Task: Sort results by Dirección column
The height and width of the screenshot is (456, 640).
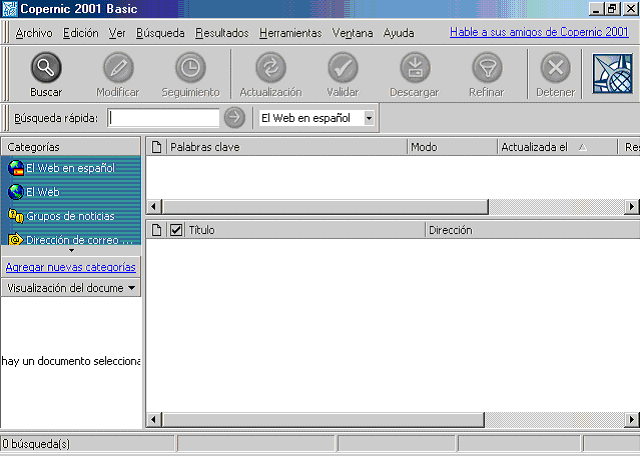Action: click(x=533, y=230)
